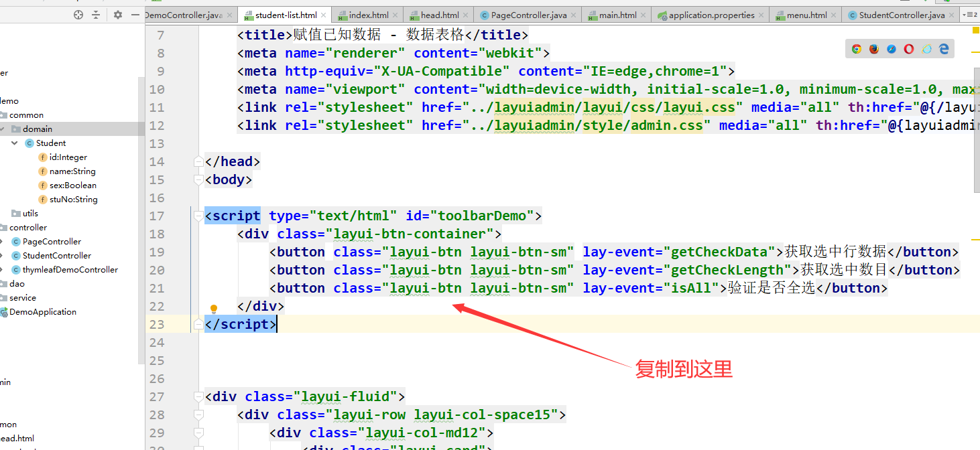Close the main.html tab
Image resolution: width=980 pixels, height=450 pixels.
pyautogui.click(x=644, y=15)
